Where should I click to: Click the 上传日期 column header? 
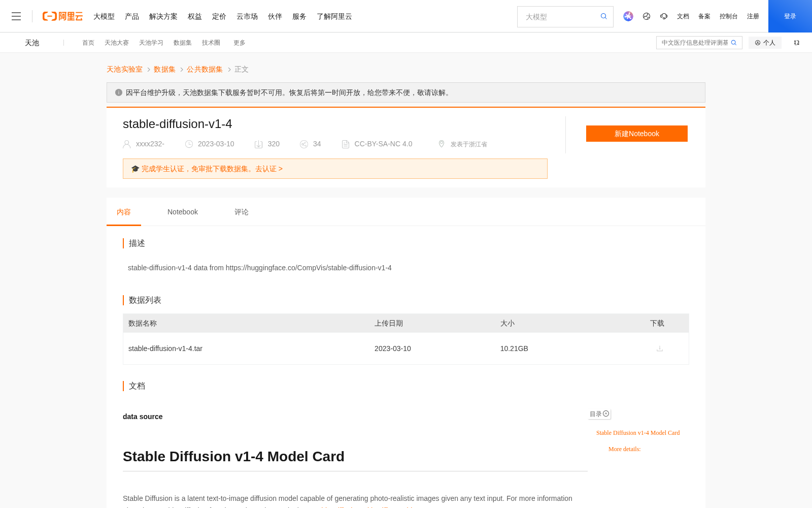pyautogui.click(x=389, y=323)
